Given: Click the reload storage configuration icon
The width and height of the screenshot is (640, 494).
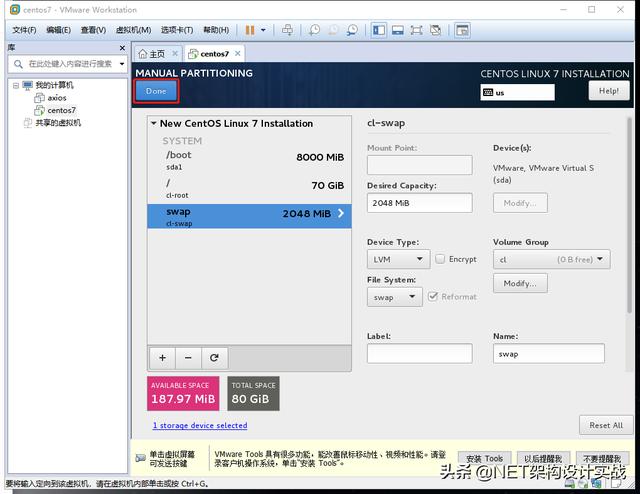Looking at the screenshot, I should 214,358.
